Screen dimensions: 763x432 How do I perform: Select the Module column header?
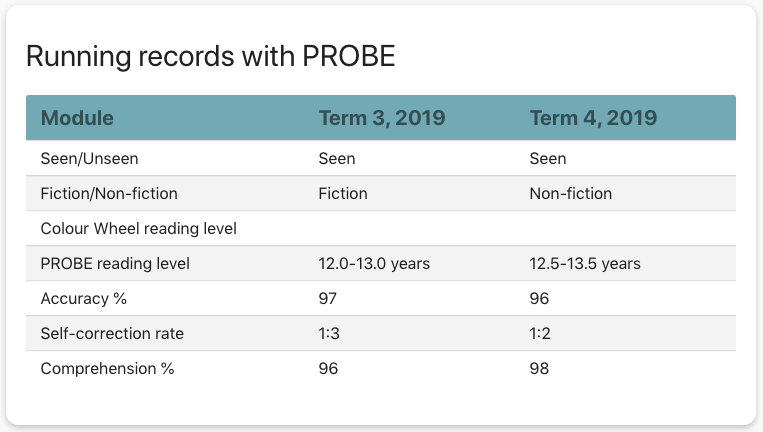77,118
